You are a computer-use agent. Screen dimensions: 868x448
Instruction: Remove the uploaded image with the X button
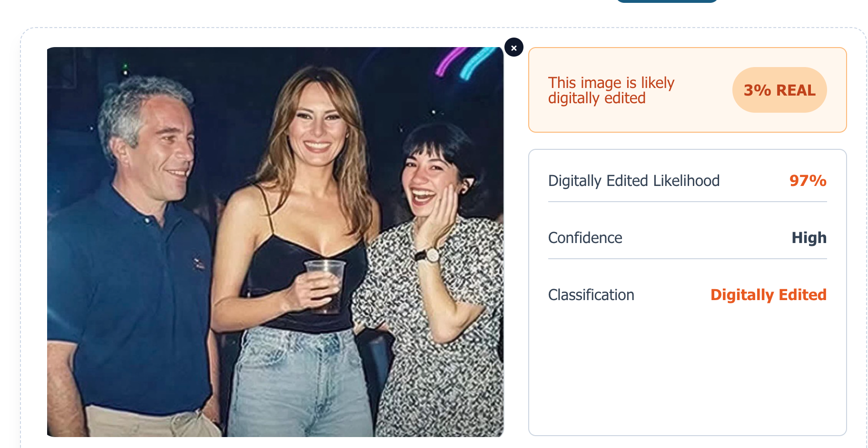coord(513,48)
